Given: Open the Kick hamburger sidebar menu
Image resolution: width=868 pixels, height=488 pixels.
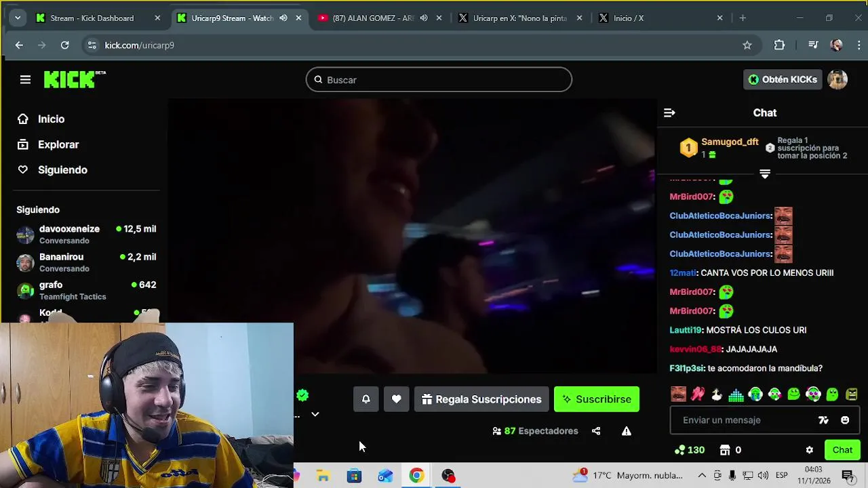Looking at the screenshot, I should tap(25, 80).
